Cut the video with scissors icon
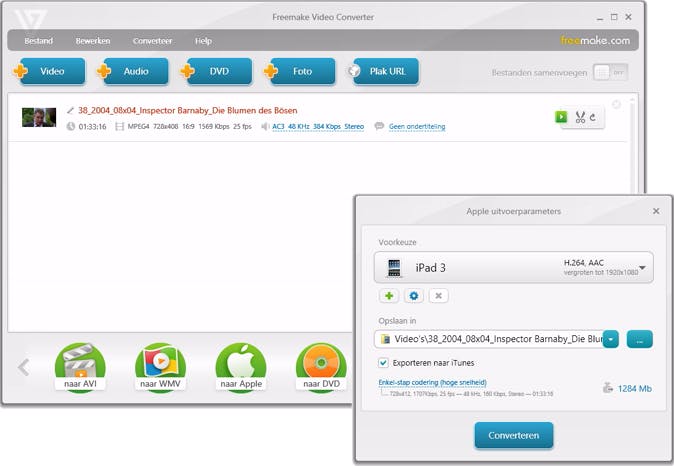Screen dimensions: 674x466 [580, 117]
